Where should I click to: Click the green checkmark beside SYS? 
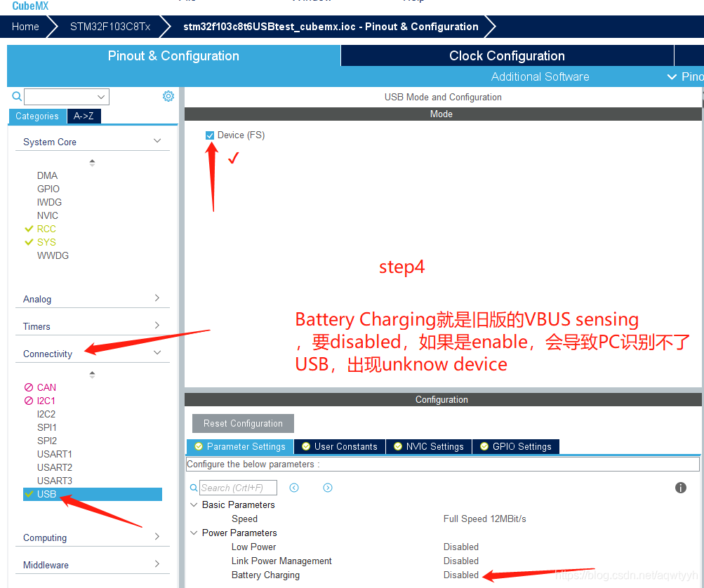coord(29,242)
